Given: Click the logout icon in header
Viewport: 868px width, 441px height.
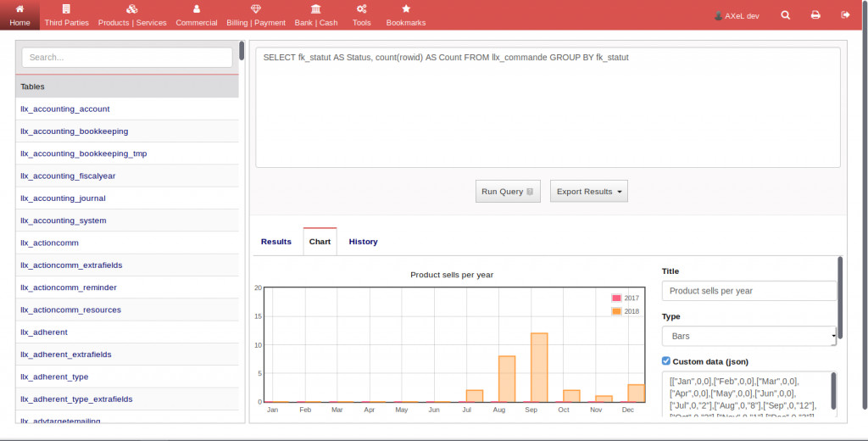Looking at the screenshot, I should [x=844, y=15].
